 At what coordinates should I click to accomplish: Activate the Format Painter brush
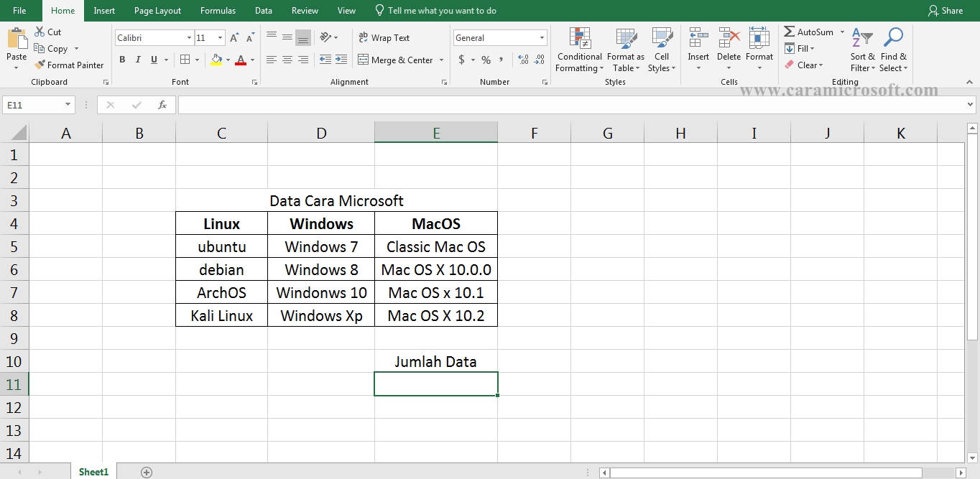[40, 65]
